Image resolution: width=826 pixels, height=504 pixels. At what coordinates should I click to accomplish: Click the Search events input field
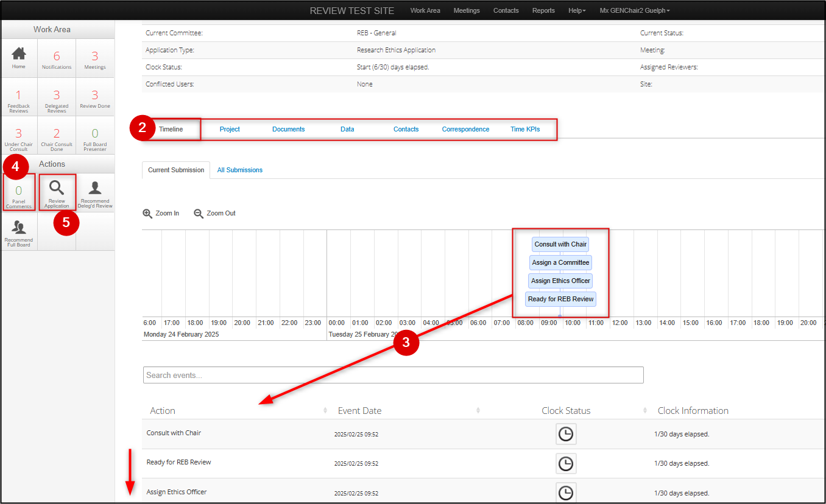tap(393, 375)
